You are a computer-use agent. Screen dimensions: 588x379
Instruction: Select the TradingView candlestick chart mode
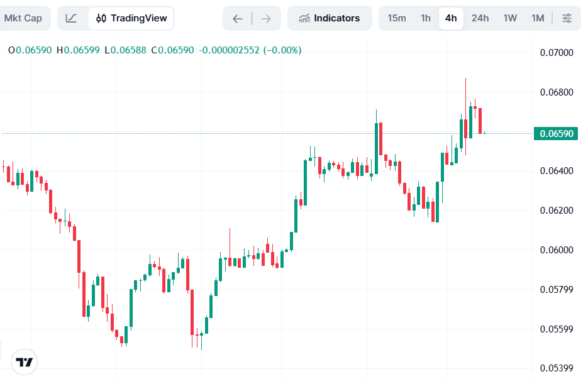(131, 18)
